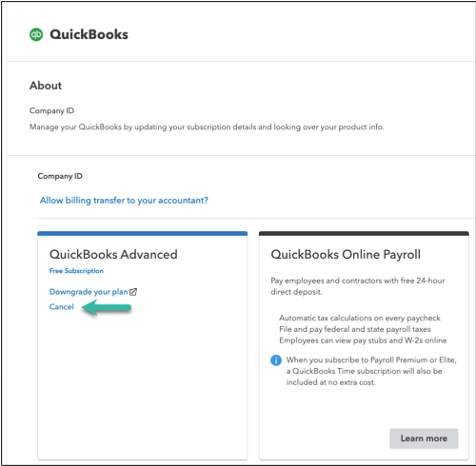Screen dimensions: 476x466
Task: Click the green QuickBooks logo icon
Action: pyautogui.click(x=36, y=34)
